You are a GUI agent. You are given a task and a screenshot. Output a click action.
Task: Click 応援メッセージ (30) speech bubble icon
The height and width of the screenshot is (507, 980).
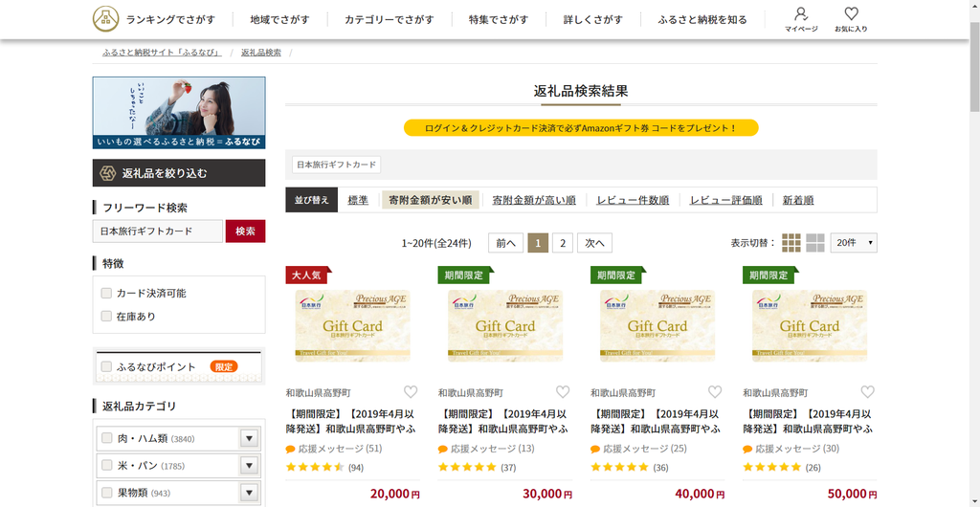(x=747, y=449)
